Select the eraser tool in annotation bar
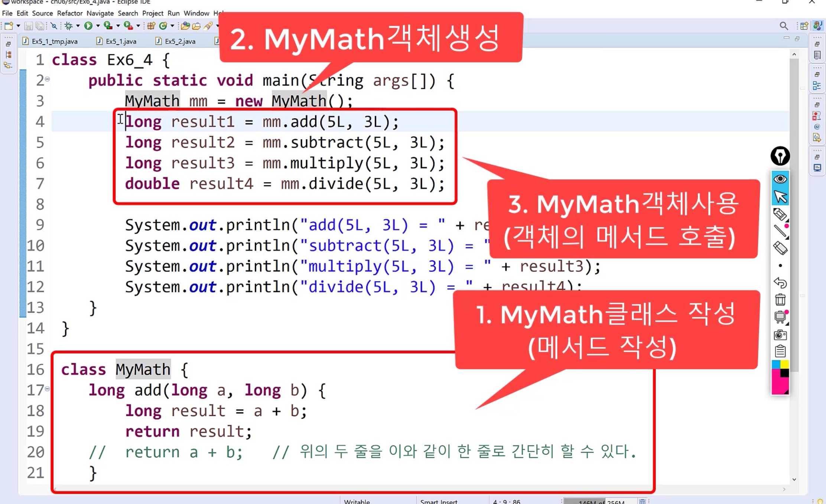The height and width of the screenshot is (504, 826). click(x=780, y=248)
